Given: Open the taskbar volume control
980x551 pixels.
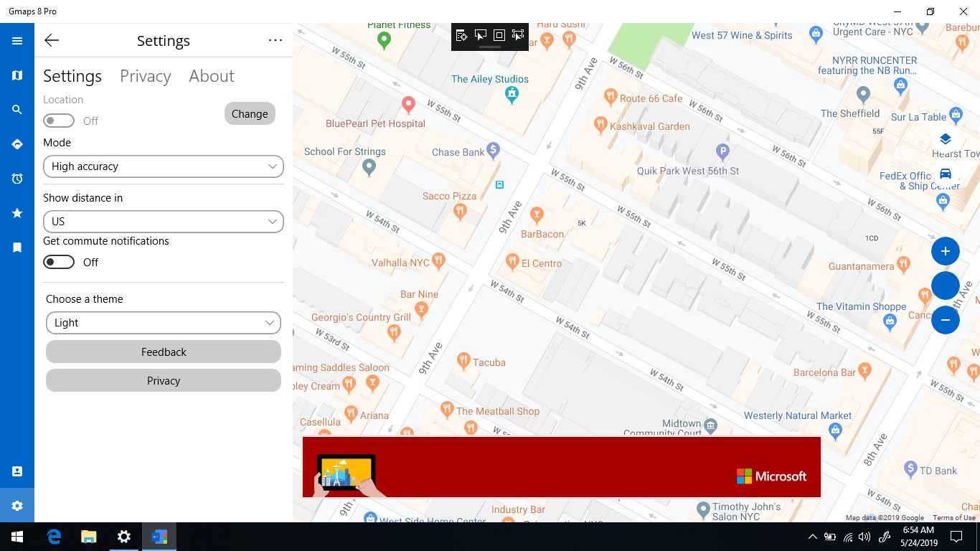Looking at the screenshot, I should click(x=864, y=537).
